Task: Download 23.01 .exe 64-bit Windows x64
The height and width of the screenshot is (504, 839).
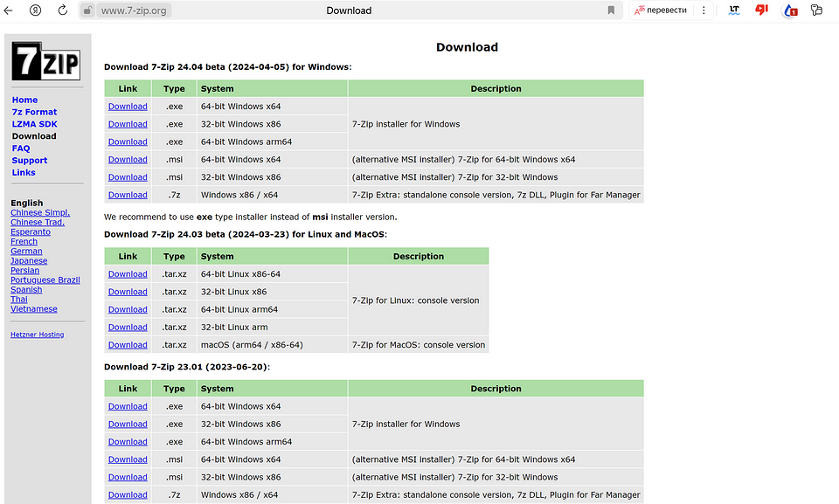Action: [x=128, y=407]
